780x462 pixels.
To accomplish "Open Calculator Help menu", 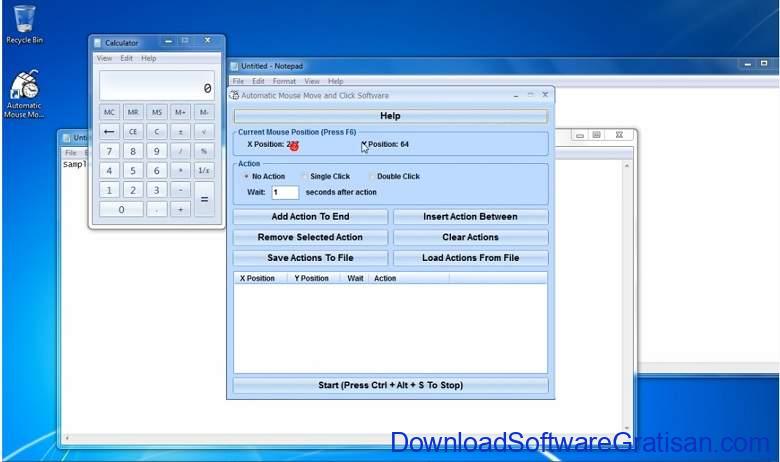I will click(149, 58).
